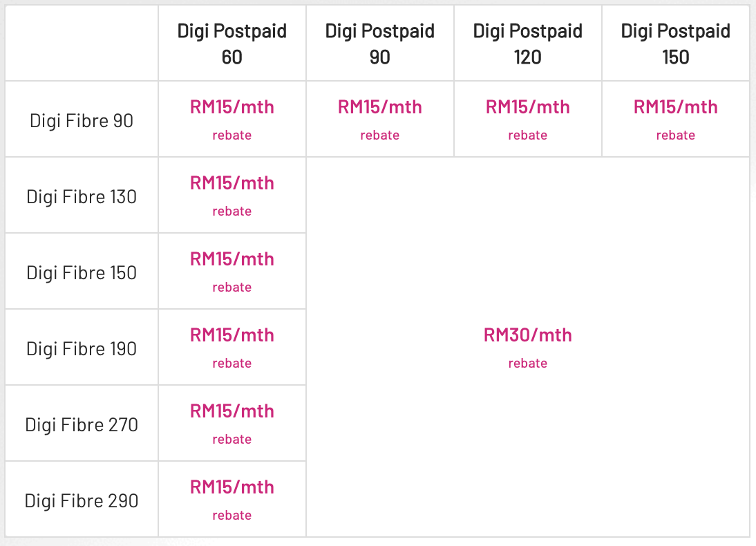Screen dimensions: 756x546
Task: Select the Digi Postpaid 90 column header
Action: [380, 44]
